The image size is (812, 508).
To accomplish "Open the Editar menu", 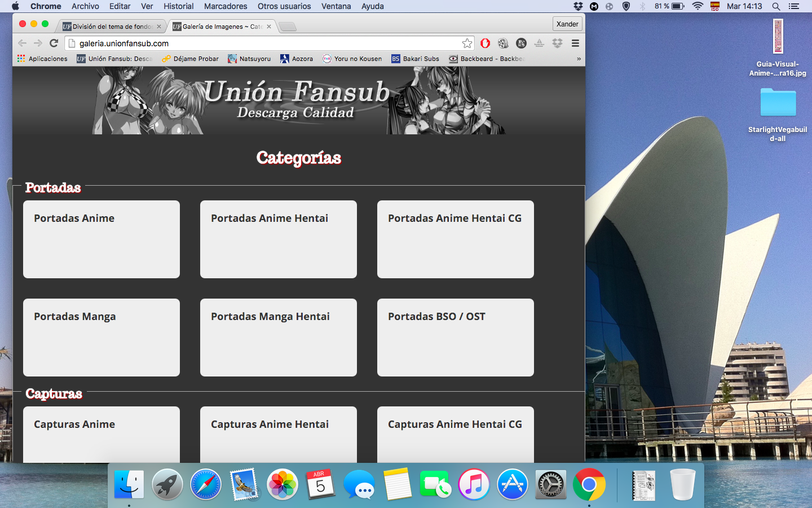I will coord(120,6).
